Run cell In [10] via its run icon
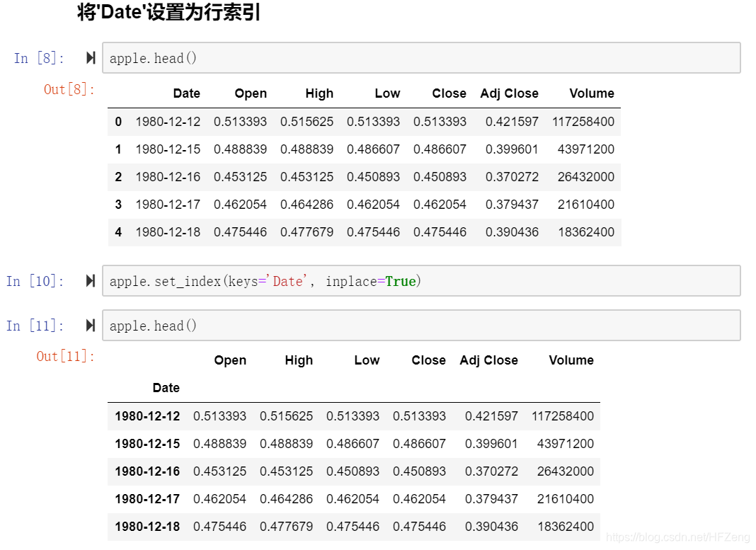 pyautogui.click(x=91, y=280)
